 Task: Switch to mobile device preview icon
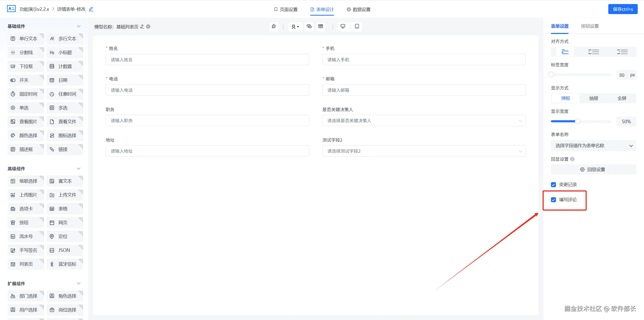357,26
